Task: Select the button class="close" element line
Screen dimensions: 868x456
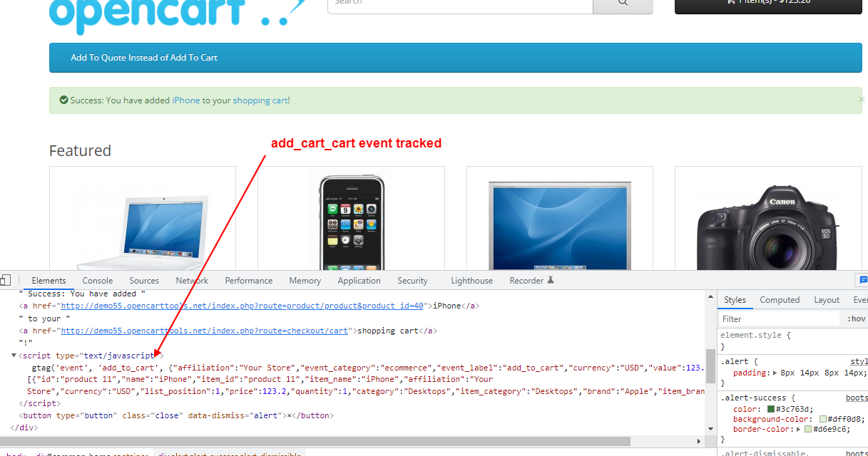Action: click(x=176, y=415)
